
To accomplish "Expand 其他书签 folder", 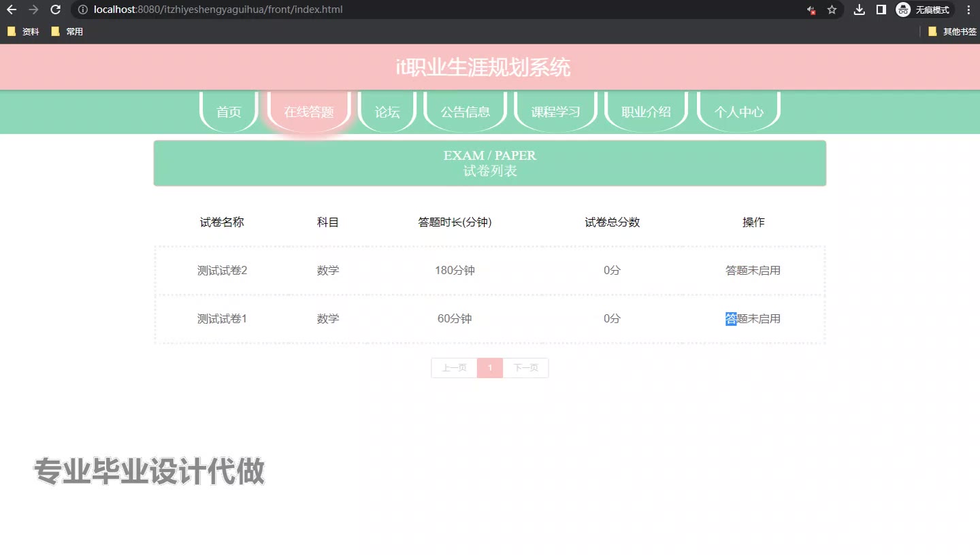I will point(952,31).
